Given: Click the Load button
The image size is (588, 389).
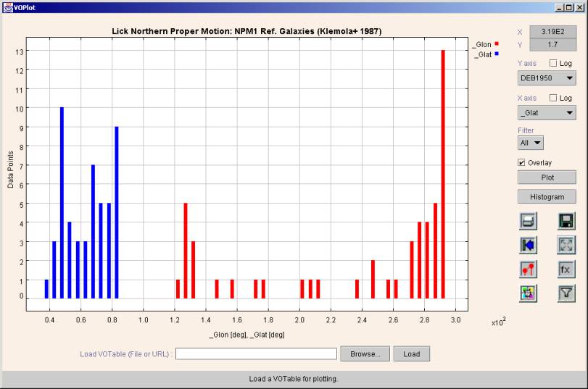Looking at the screenshot, I should [411, 354].
